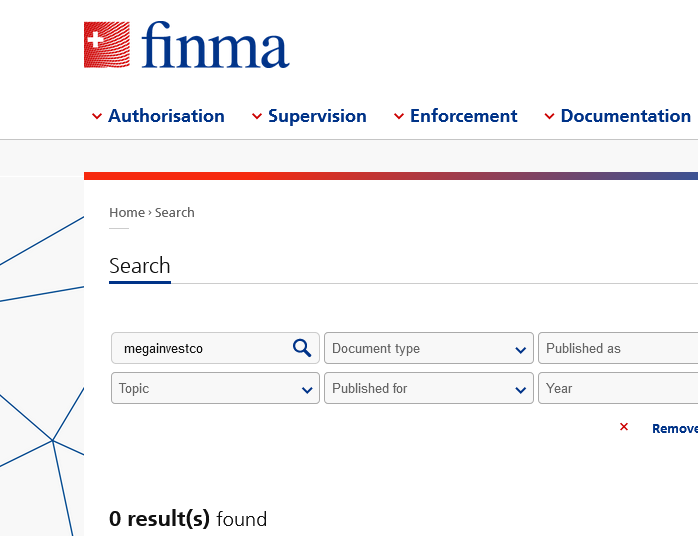Image resolution: width=698 pixels, height=536 pixels.
Task: Open the Authorisation menu
Action: pos(166,116)
